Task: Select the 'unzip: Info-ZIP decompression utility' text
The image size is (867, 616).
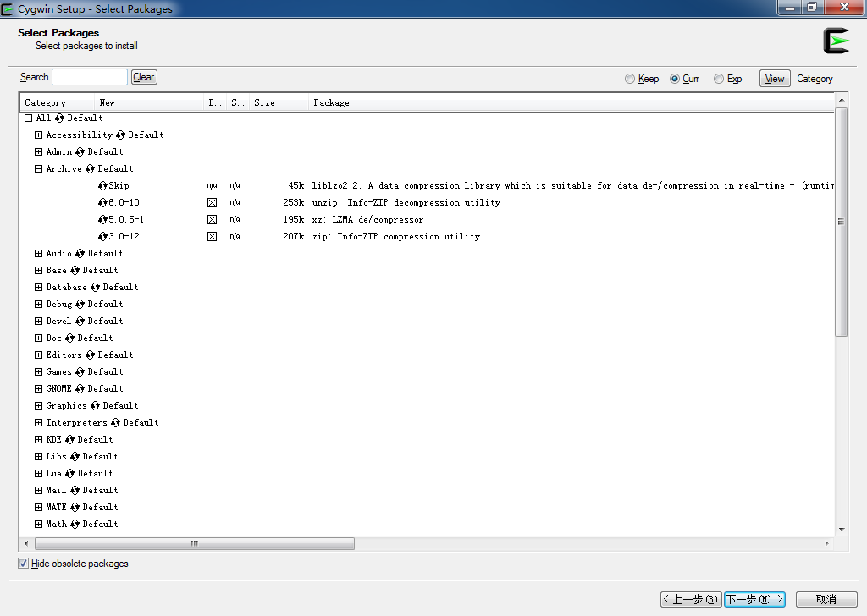Action: [x=406, y=203]
